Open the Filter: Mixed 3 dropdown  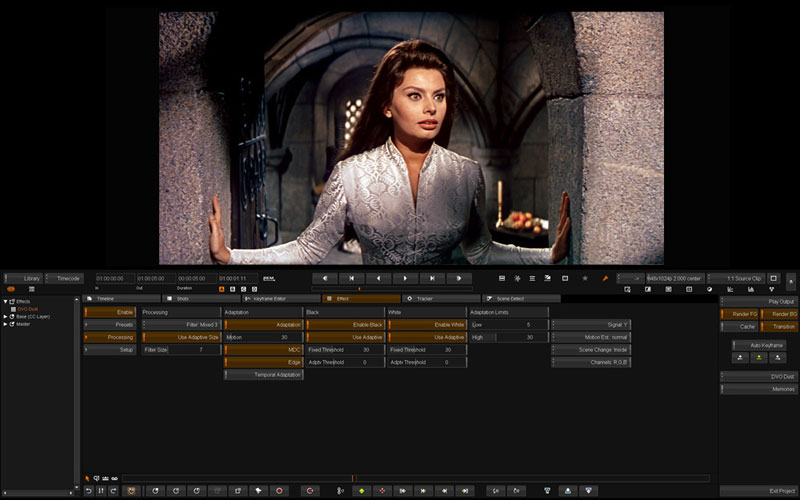click(181, 325)
